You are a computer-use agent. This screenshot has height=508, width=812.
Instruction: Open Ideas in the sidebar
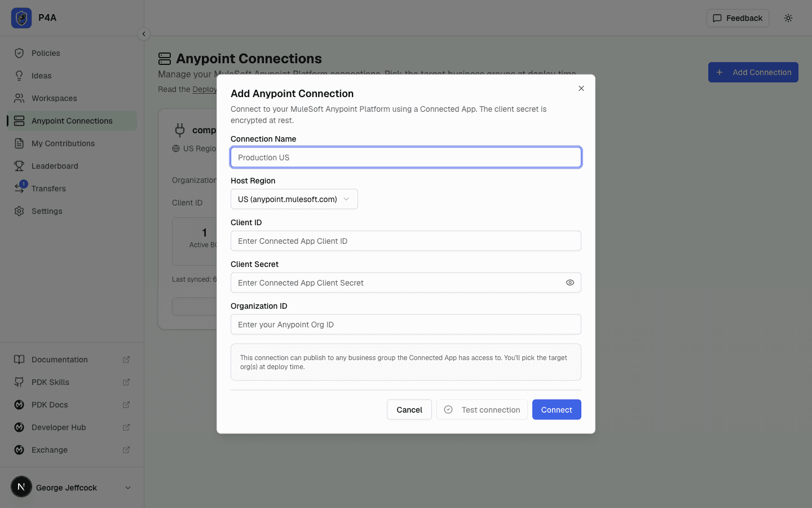click(x=72, y=76)
